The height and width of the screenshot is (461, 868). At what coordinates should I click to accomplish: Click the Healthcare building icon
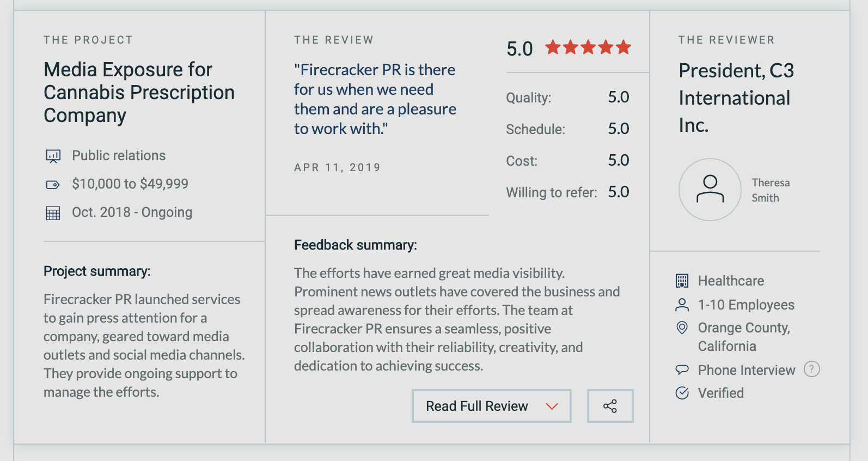[x=682, y=281]
